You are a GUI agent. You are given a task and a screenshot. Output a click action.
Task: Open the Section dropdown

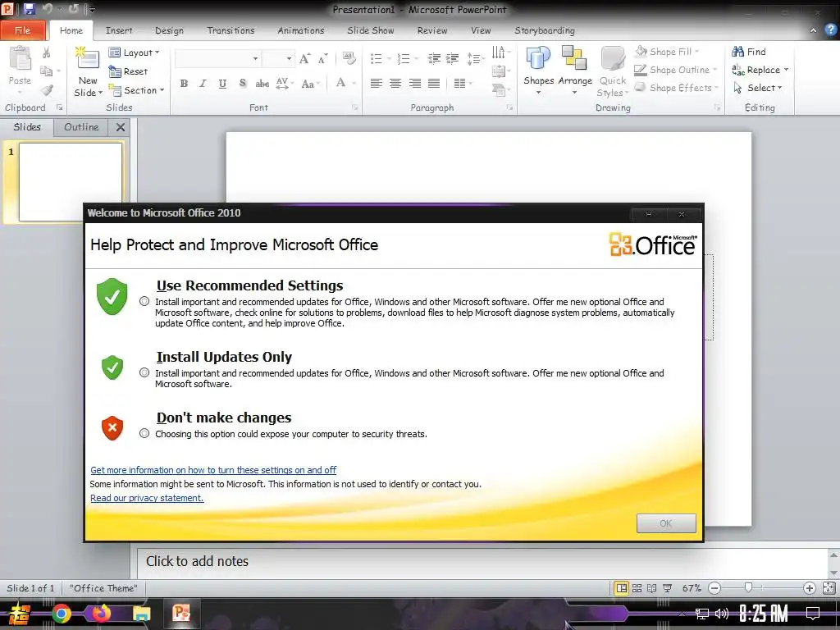point(136,90)
